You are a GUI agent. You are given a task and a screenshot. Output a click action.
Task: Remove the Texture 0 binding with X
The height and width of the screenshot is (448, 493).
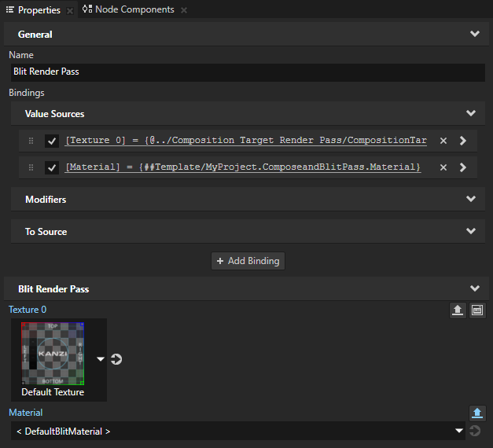443,141
